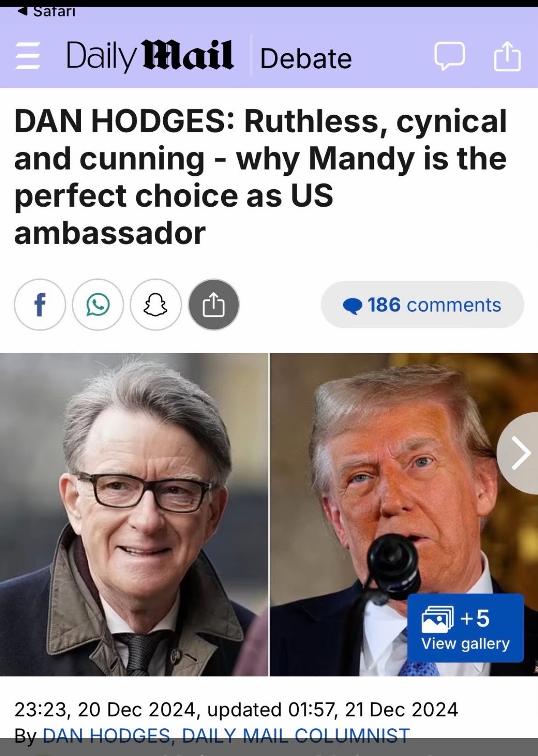Tap the grey share button

pyautogui.click(x=214, y=305)
